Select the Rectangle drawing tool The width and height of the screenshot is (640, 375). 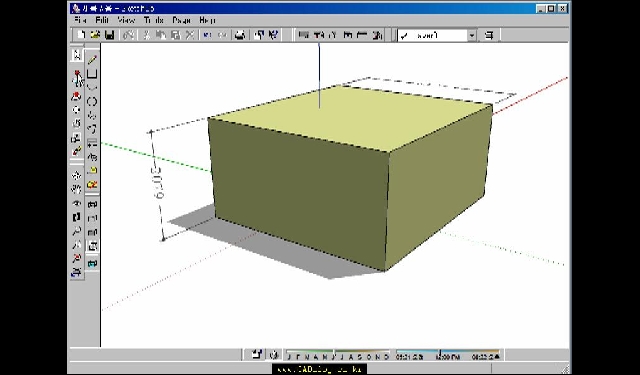tap(93, 74)
